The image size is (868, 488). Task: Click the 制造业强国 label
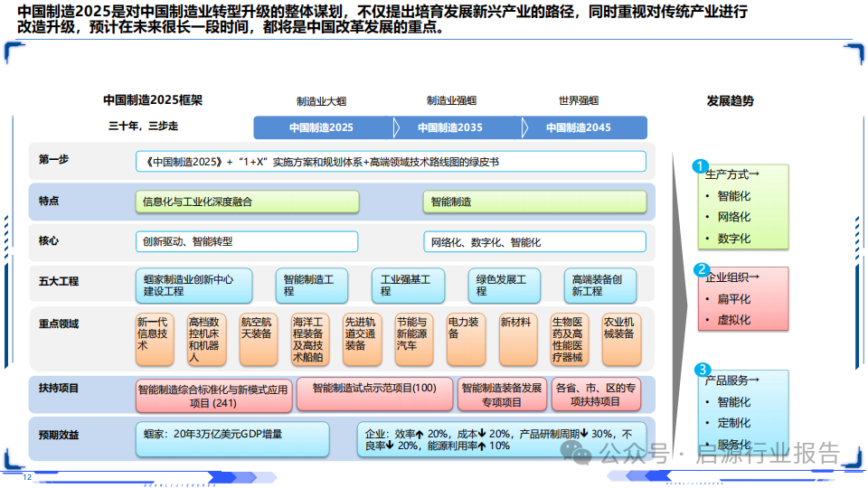452,100
